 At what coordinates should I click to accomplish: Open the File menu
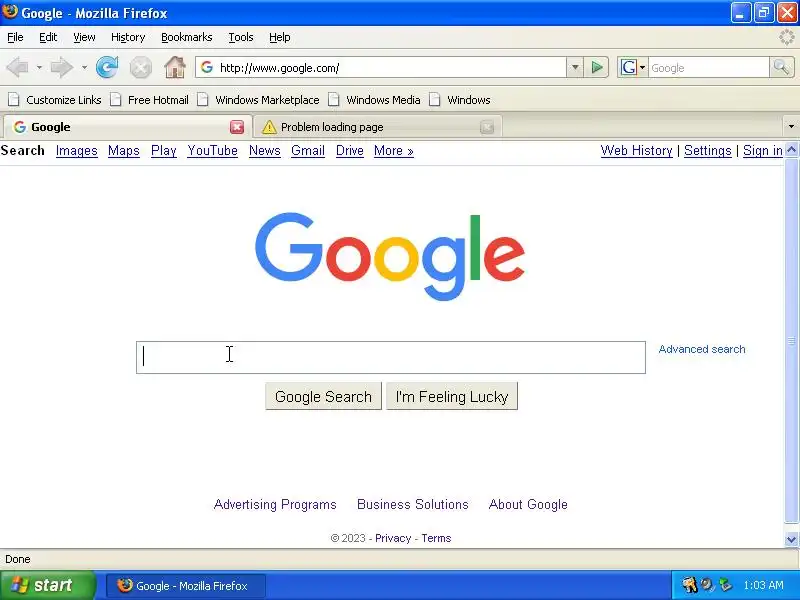pos(15,37)
